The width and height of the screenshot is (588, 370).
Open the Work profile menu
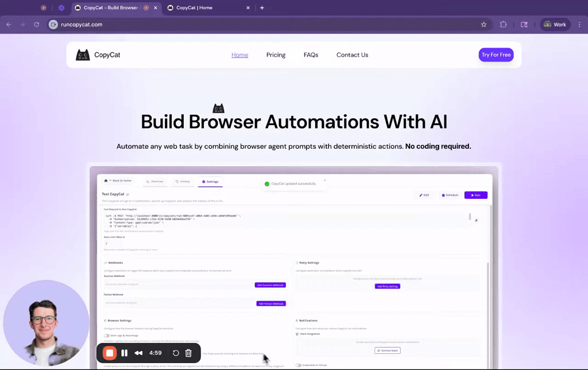click(555, 24)
